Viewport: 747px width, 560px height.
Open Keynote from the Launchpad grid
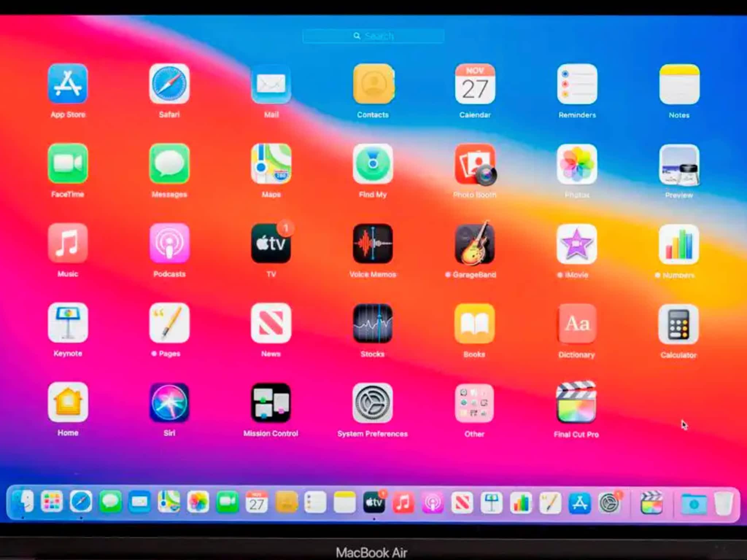(68, 322)
